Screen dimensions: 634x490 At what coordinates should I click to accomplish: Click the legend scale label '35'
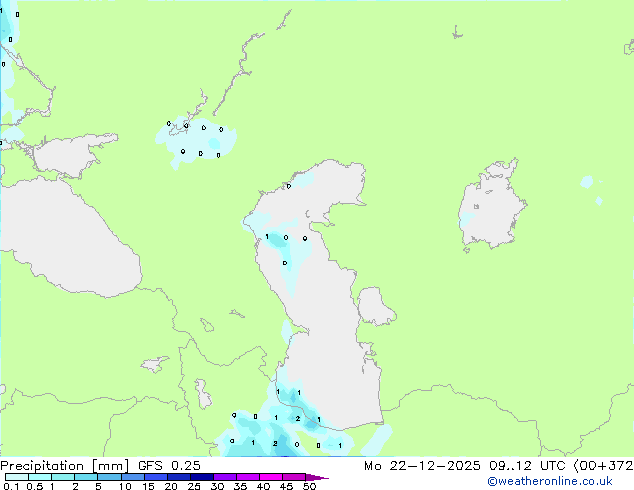(240, 486)
